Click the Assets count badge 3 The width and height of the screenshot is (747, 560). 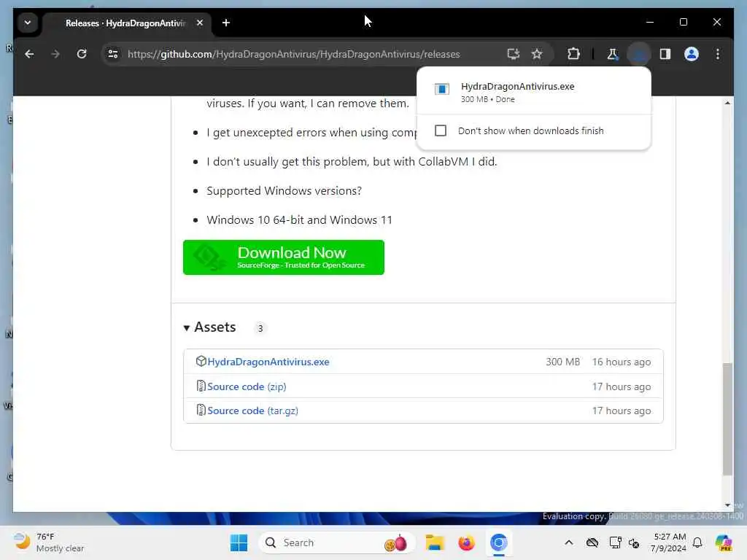click(260, 328)
